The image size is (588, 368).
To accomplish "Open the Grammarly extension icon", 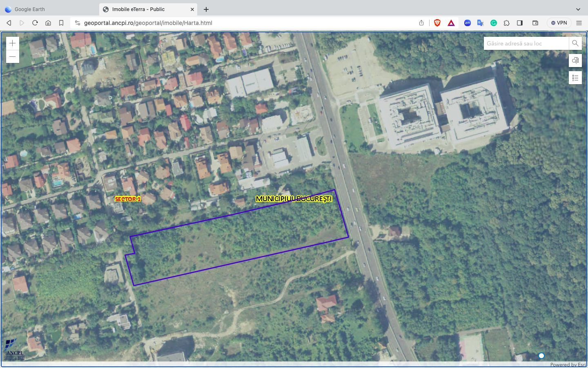I will point(493,23).
